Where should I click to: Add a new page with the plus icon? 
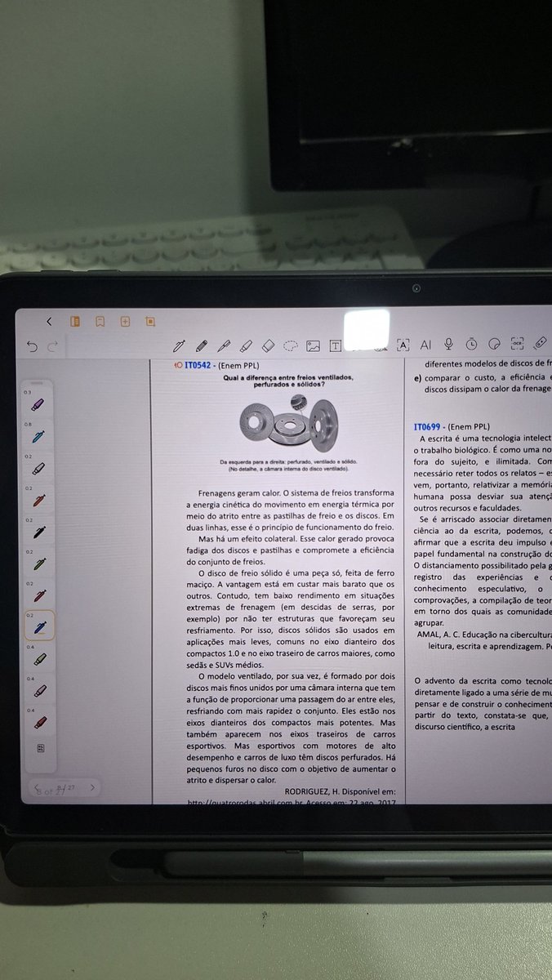coord(125,322)
